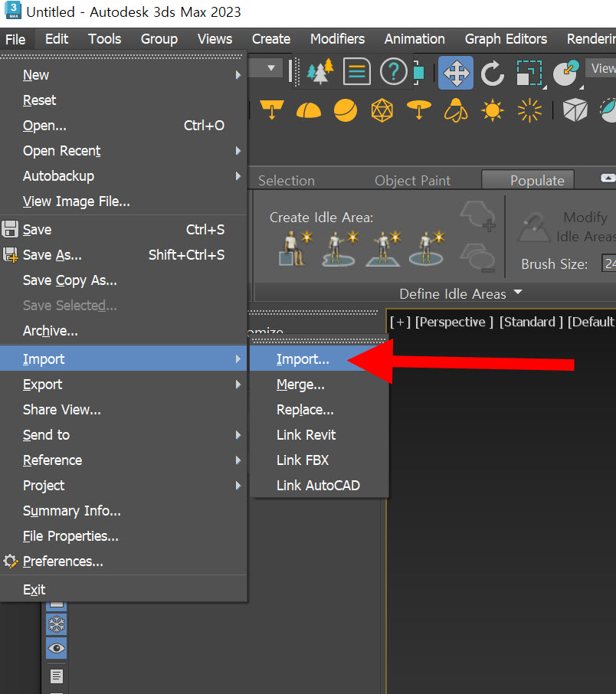This screenshot has height=694, width=616.
Task: Click the snowflake freeze icon
Action: click(x=56, y=624)
